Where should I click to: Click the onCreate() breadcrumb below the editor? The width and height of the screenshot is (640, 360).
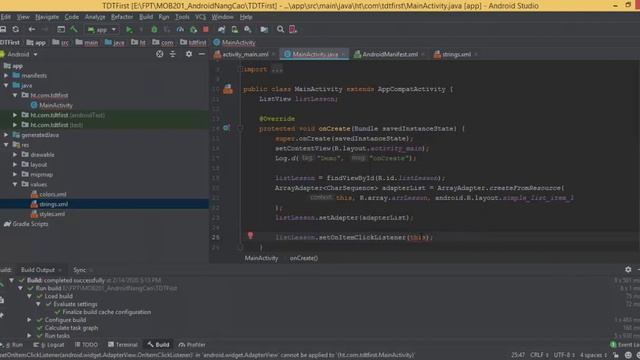click(304, 258)
